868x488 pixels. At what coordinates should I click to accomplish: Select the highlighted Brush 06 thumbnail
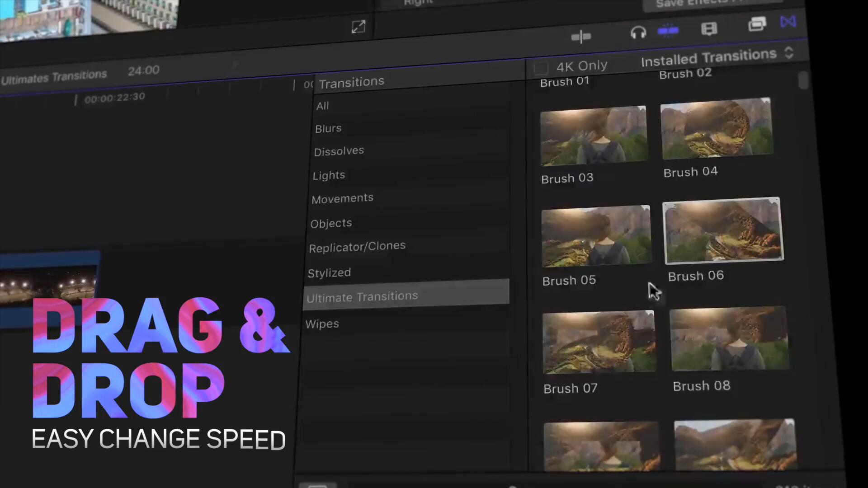point(723,230)
